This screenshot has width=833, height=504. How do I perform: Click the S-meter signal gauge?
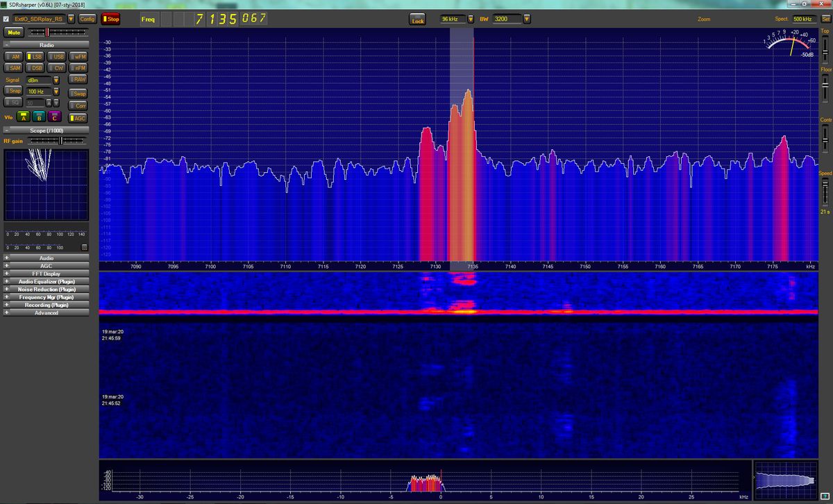point(789,44)
